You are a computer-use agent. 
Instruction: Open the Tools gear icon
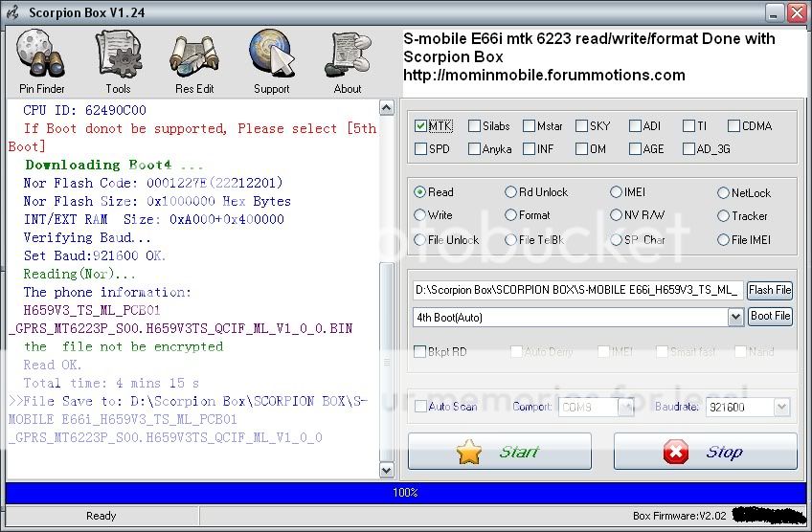118,61
